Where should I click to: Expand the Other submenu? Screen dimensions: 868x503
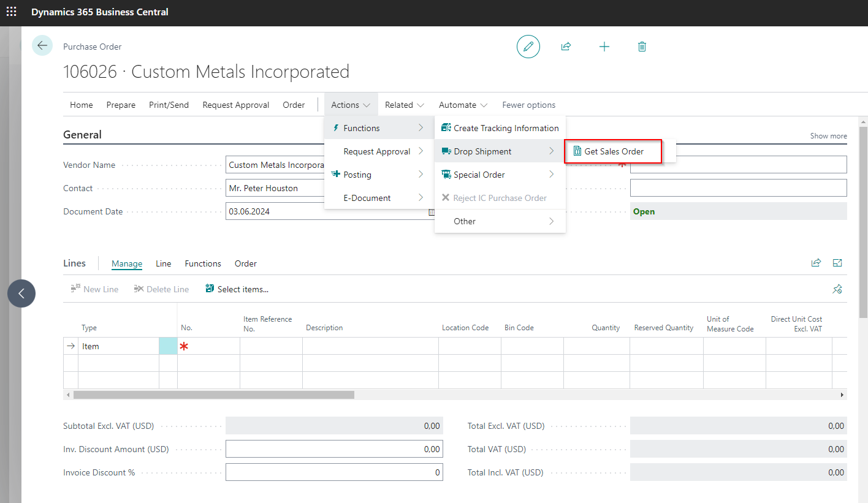(x=500, y=221)
